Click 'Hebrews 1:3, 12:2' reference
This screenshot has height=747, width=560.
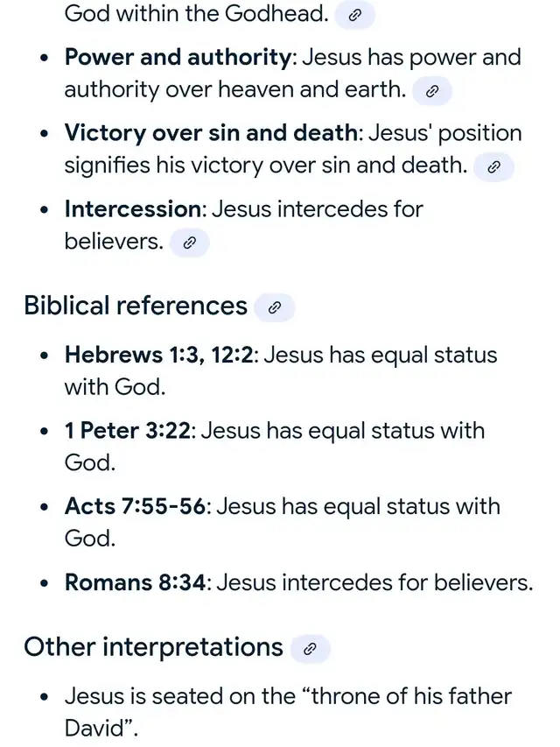159,355
